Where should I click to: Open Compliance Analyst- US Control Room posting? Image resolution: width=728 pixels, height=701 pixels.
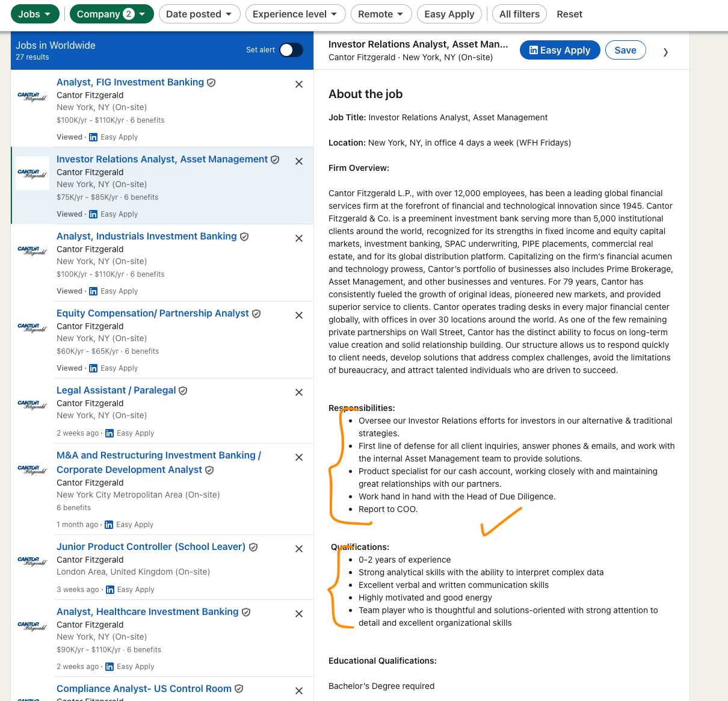pos(144,689)
